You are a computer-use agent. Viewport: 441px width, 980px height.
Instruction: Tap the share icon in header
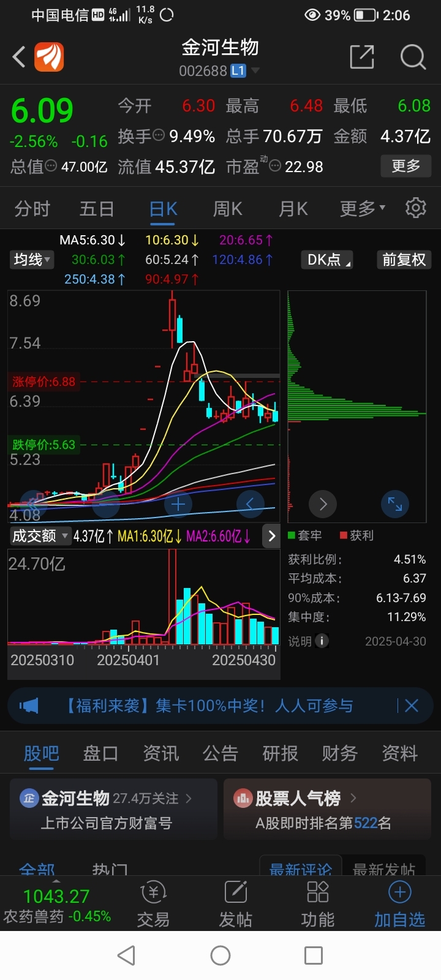(x=362, y=57)
